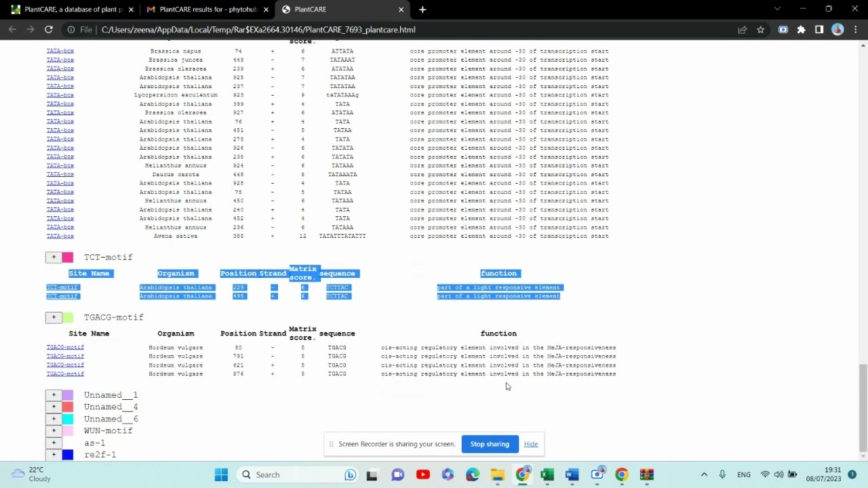The image size is (868, 488).
Task: Click the microphone tray icon
Action: [722, 474]
